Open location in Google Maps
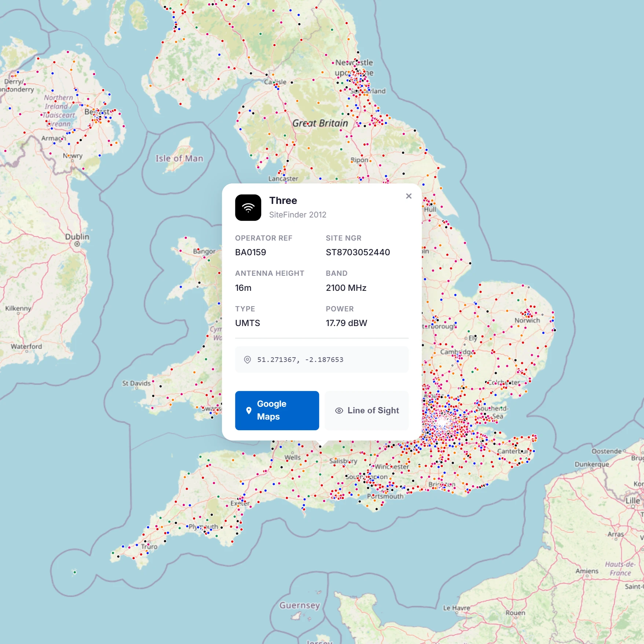Viewport: 644px width, 644px height. coord(277,410)
